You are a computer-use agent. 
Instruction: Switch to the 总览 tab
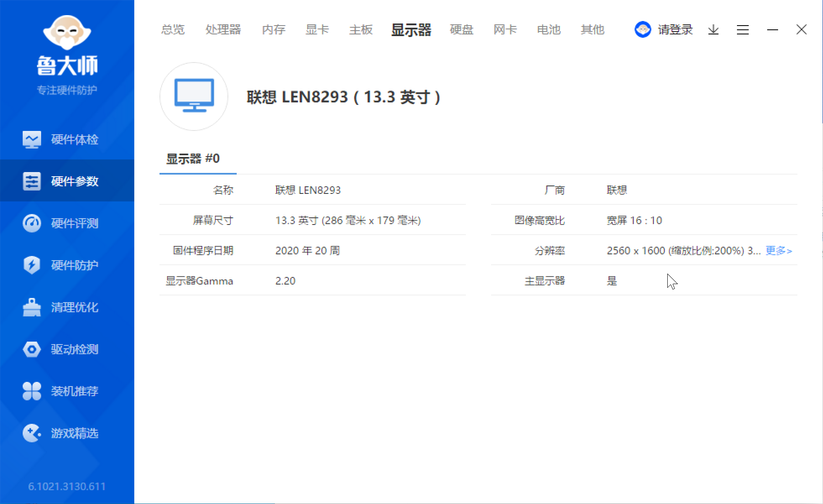coord(173,30)
